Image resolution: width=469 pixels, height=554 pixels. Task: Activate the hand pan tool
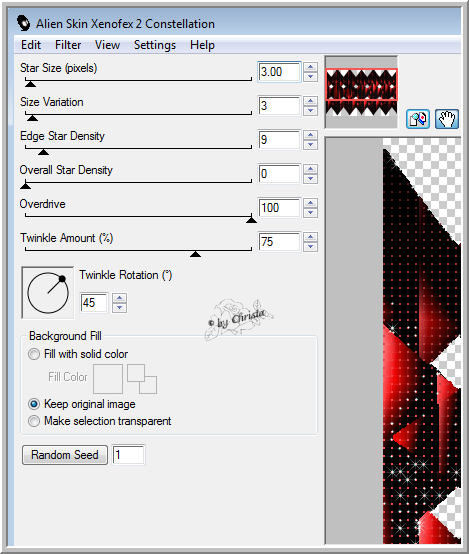point(447,119)
